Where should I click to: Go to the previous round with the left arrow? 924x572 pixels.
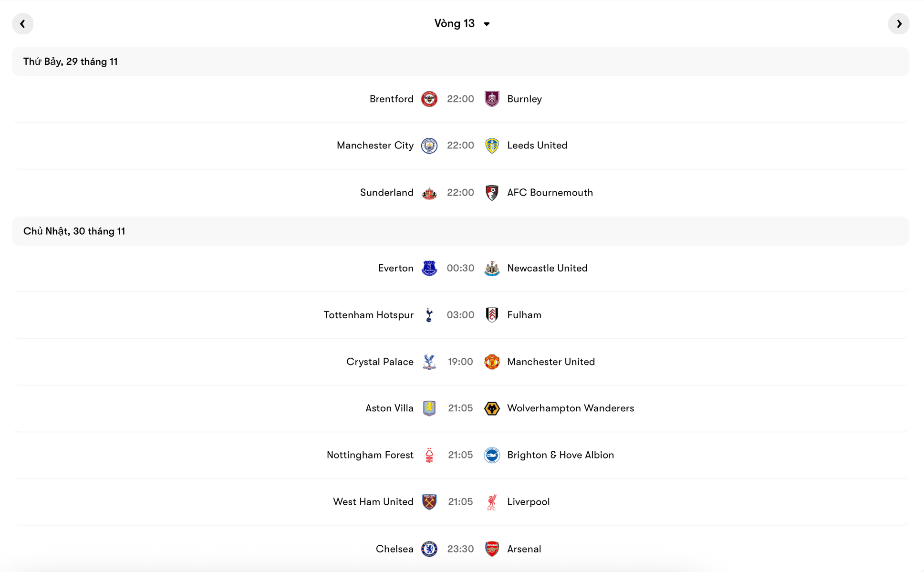(22, 23)
